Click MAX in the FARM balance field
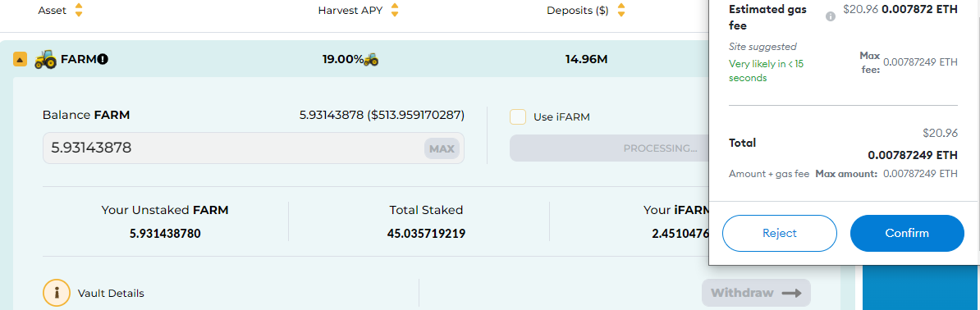The image size is (980, 310). 442,148
